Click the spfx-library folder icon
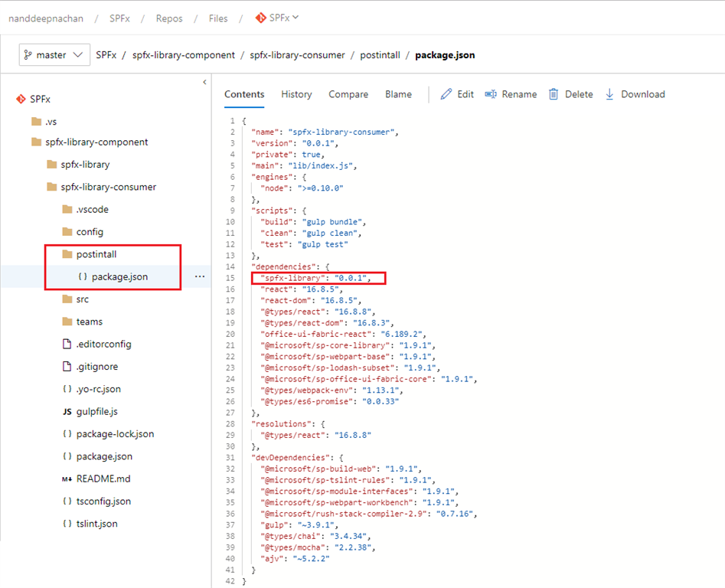 point(52,164)
